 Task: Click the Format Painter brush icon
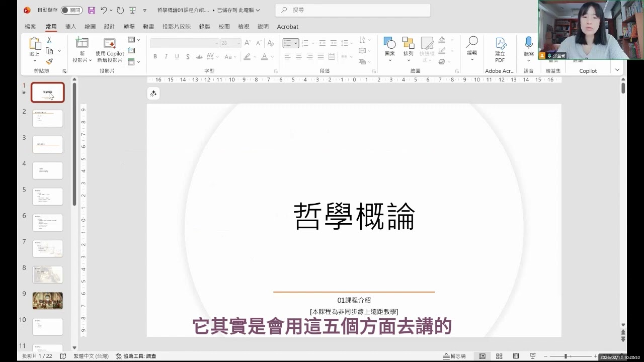pyautogui.click(x=49, y=61)
